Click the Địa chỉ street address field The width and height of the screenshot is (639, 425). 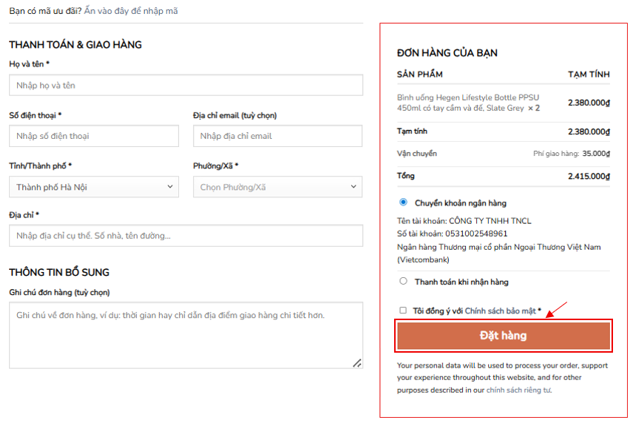click(185, 236)
